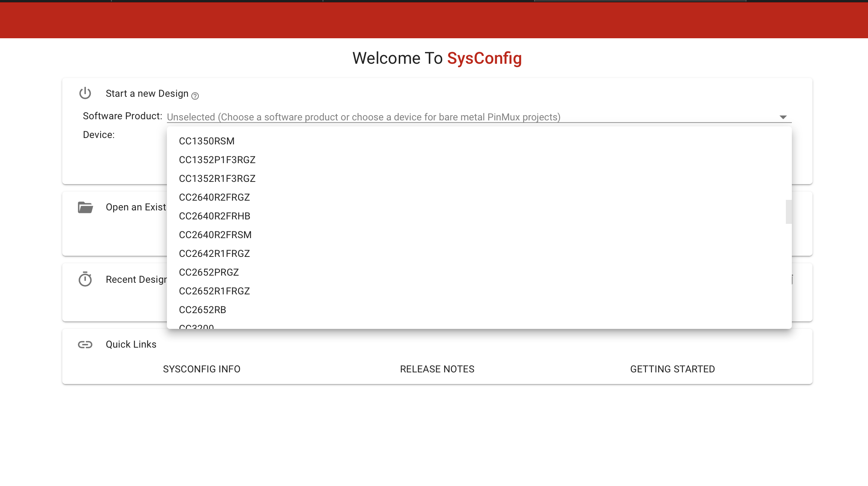868x486 pixels.
Task: Select device CC2640R2FRGZ
Action: 214,197
